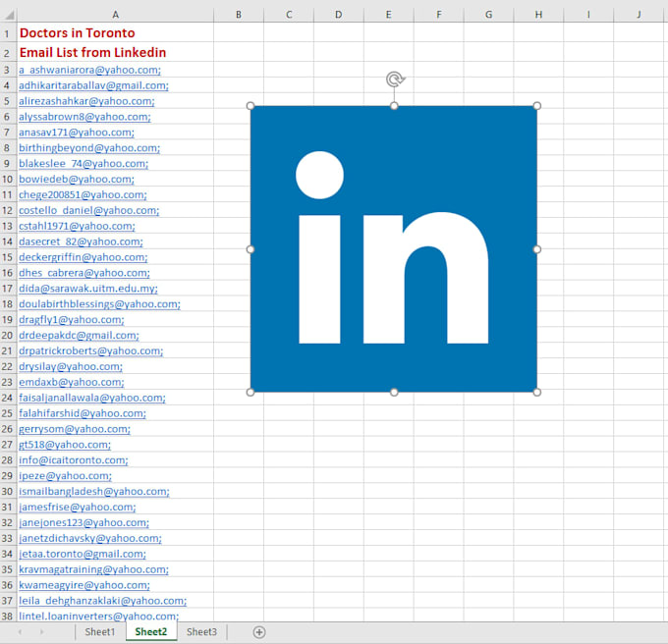Click the rotation handle above the image

(x=394, y=80)
